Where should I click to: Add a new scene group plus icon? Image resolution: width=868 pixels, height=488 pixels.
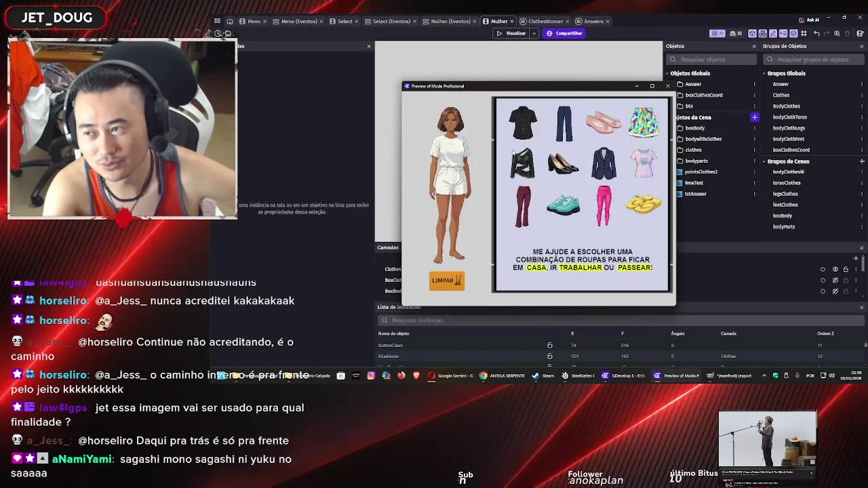tap(862, 161)
